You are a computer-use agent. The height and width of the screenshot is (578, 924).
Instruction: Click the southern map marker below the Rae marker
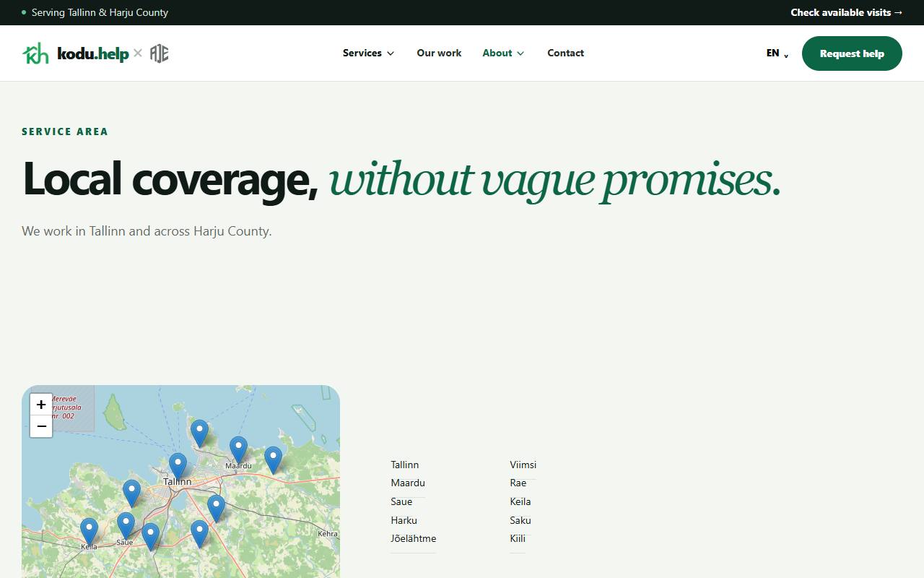click(199, 534)
